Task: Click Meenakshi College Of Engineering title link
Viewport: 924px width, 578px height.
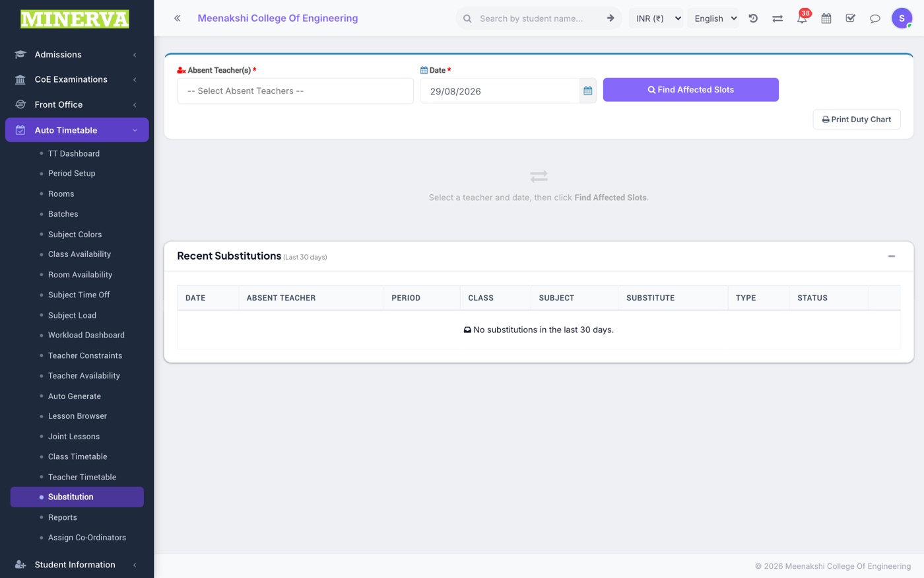Action: 278,18
